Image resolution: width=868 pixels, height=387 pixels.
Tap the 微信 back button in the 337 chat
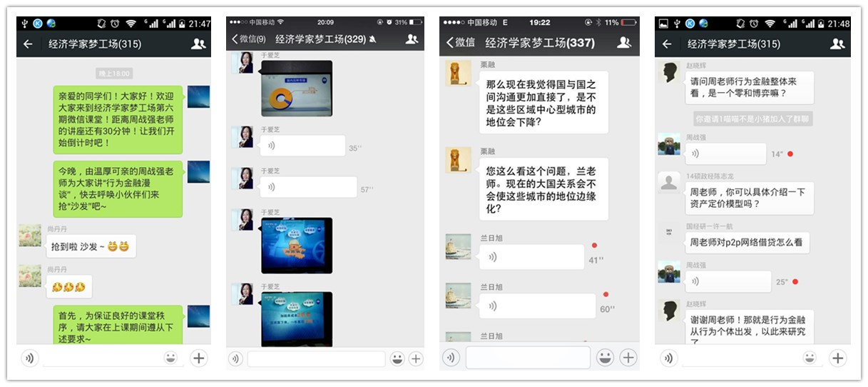(x=460, y=43)
